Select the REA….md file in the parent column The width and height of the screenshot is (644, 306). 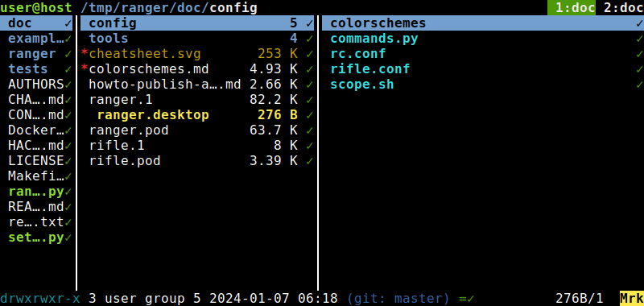36,207
